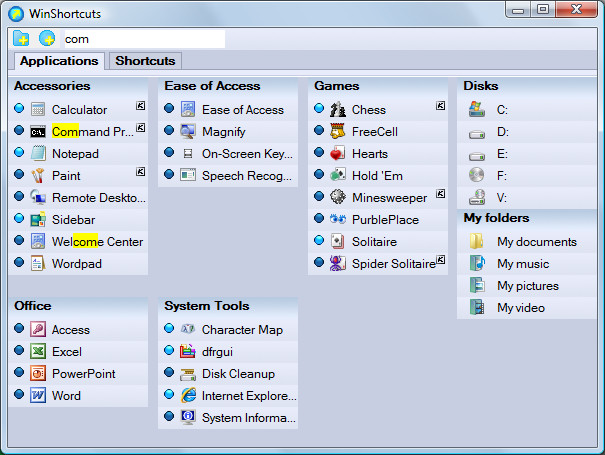Launch the Command Prompt icon
Image resolution: width=605 pixels, height=455 pixels.
[x=38, y=132]
